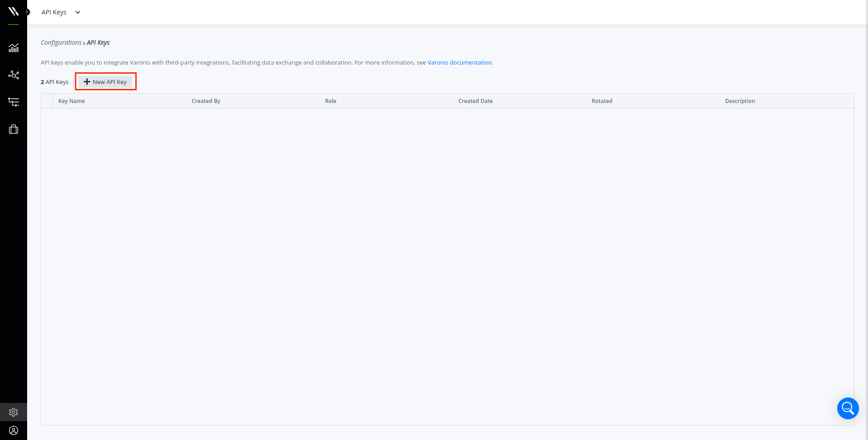This screenshot has width=868, height=440.
Task: Open the blue help search bubble
Action: click(848, 408)
